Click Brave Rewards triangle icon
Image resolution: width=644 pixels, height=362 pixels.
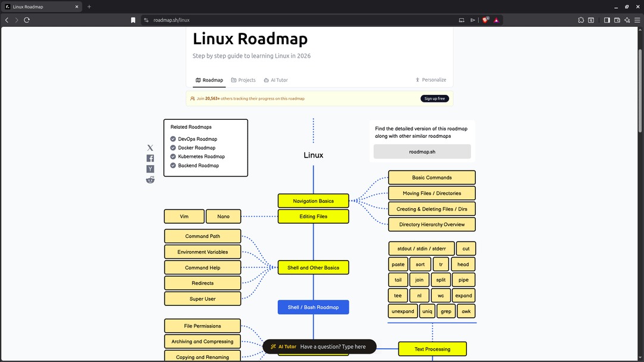click(496, 20)
